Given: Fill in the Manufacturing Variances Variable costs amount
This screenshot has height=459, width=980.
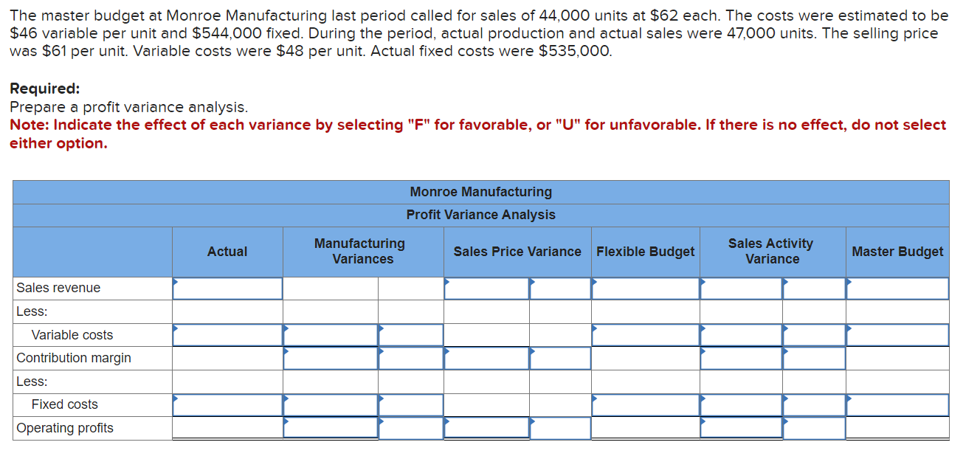Looking at the screenshot, I should (x=331, y=334).
